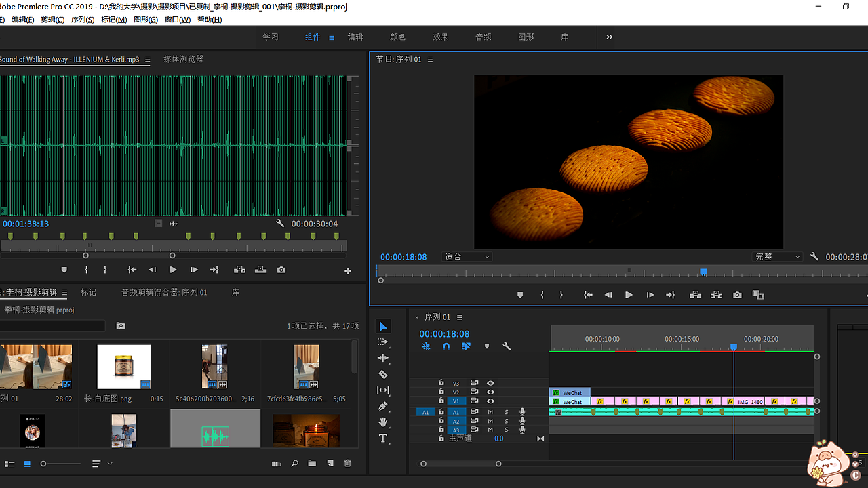Select the Pen tool

click(383, 407)
